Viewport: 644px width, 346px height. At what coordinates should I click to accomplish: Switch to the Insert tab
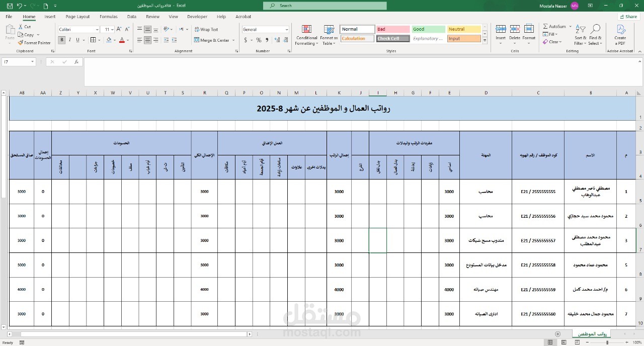coord(50,17)
